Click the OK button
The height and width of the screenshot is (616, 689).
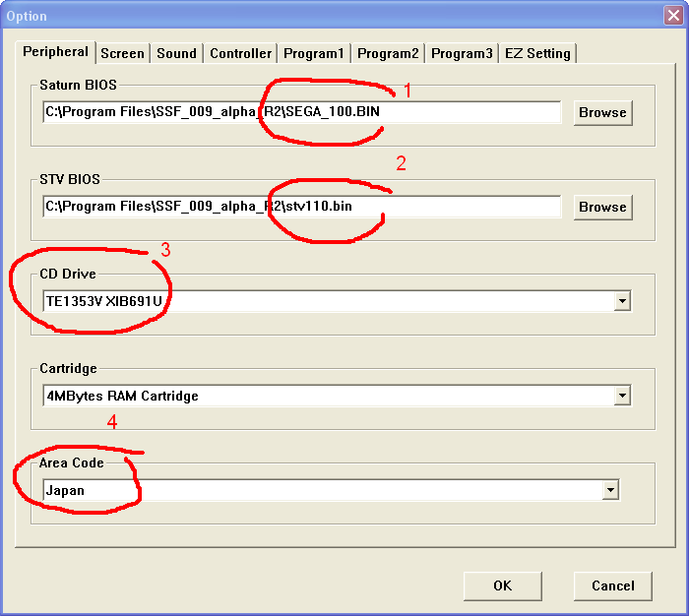point(502,585)
